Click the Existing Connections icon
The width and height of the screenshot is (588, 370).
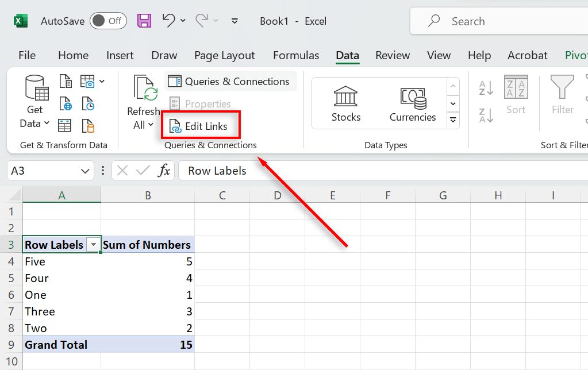click(x=87, y=125)
